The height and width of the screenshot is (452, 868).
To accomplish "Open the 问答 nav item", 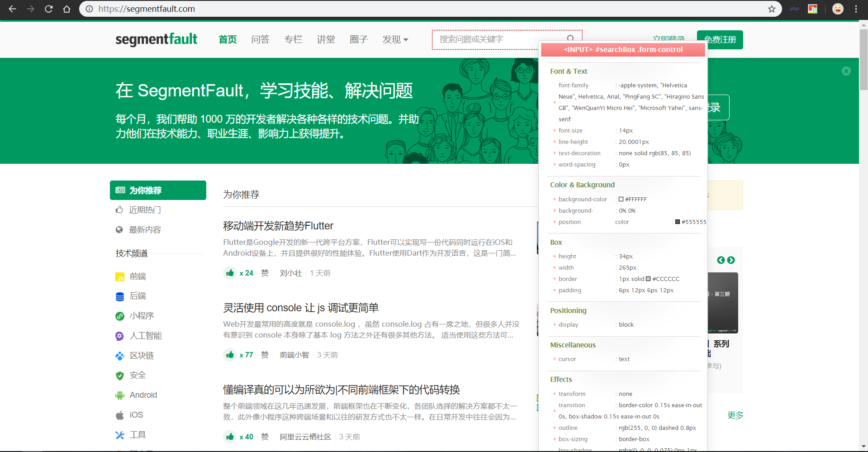I will click(261, 39).
